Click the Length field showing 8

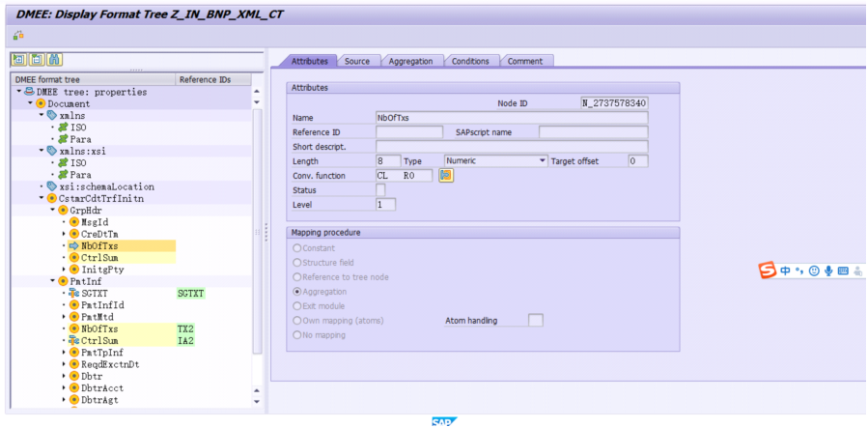pyautogui.click(x=388, y=161)
